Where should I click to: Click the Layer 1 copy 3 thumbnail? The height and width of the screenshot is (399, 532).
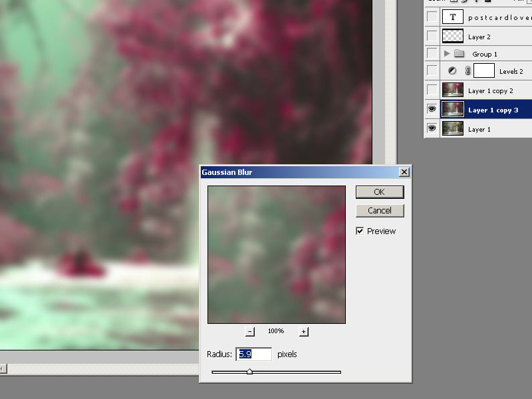tap(453, 109)
